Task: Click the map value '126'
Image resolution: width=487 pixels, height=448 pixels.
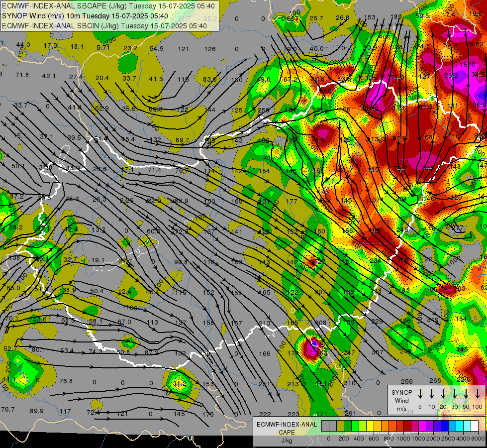Action: [x=210, y=49]
